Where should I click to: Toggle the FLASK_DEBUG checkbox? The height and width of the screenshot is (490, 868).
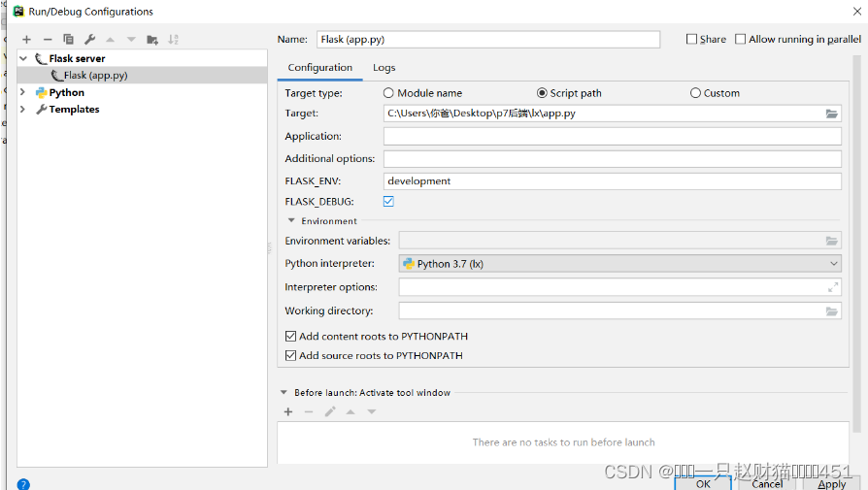(388, 201)
